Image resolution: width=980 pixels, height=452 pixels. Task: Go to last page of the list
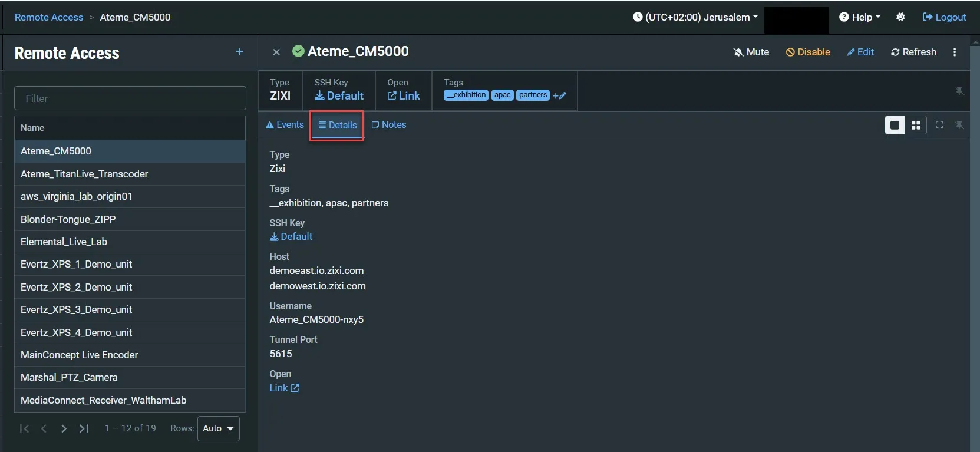(84, 428)
